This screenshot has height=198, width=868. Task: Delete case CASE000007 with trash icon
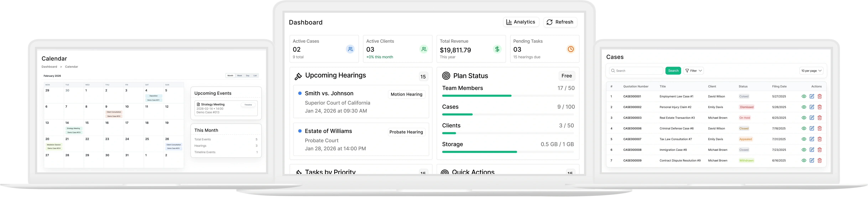pyautogui.click(x=819, y=139)
